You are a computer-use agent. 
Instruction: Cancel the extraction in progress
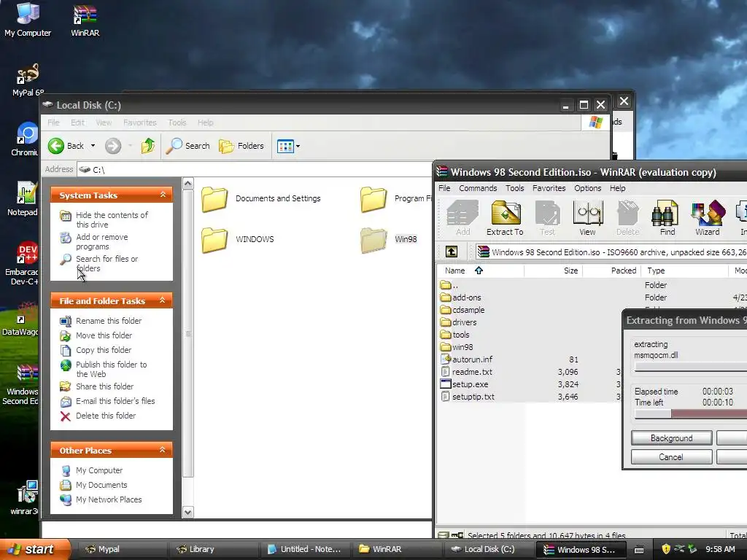(671, 456)
